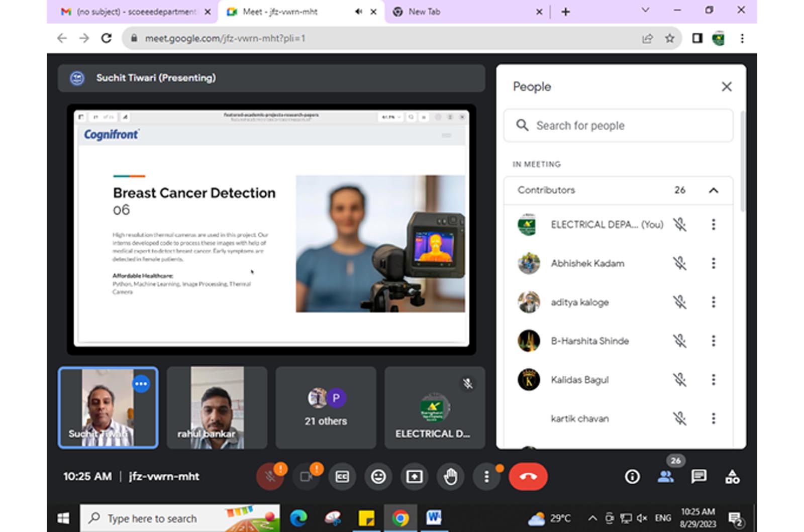Open the Activities icon
The width and height of the screenshot is (804, 532).
[732, 476]
